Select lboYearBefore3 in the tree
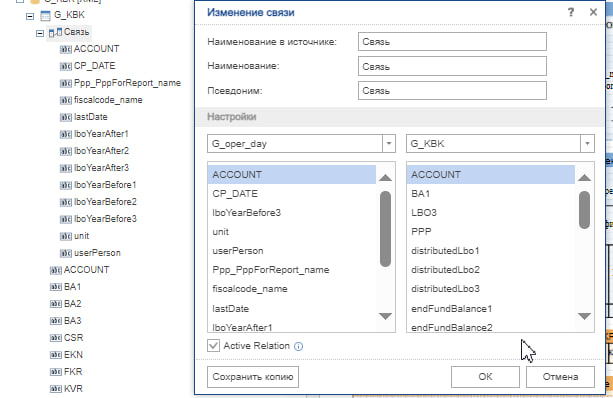Image resolution: width=613 pixels, height=398 pixels. coord(106,219)
